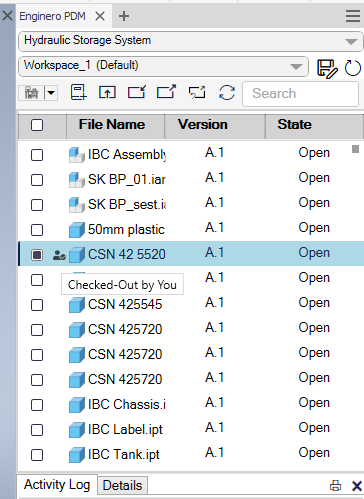Open the hamburger menu in the tab bar
Viewport: 364px width, 499px height.
coord(353,16)
